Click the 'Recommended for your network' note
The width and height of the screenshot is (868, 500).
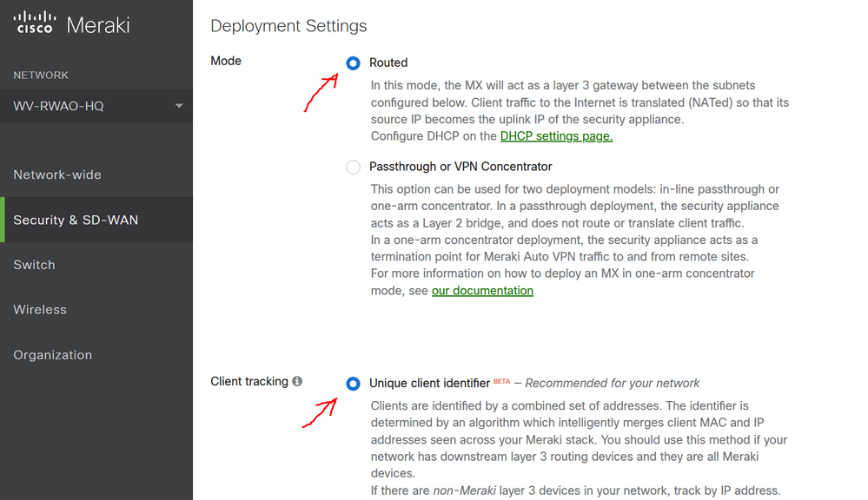pyautogui.click(x=613, y=384)
